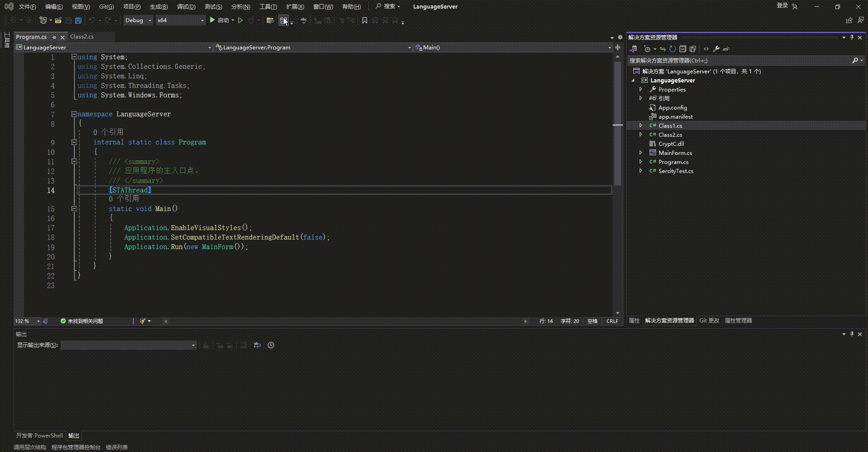868x452 pixels.
Task: Click the abc spell checker toolbar icon
Action: tap(304, 20)
